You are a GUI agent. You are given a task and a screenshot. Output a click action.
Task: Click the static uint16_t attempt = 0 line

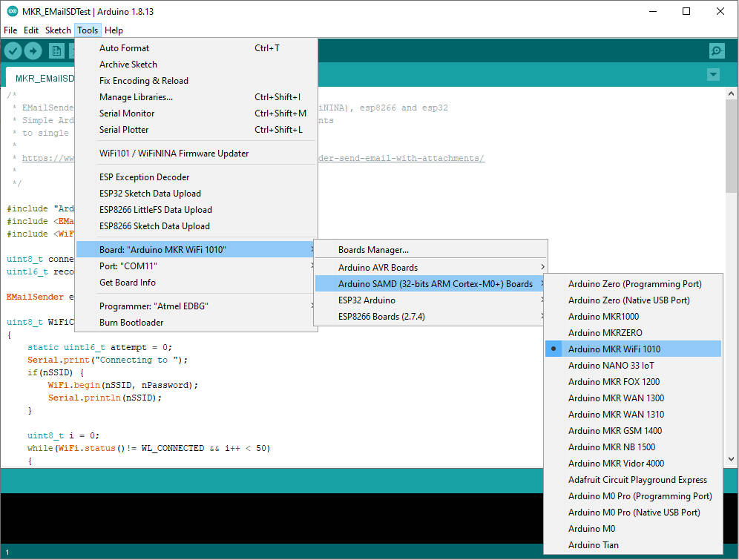[100, 347]
